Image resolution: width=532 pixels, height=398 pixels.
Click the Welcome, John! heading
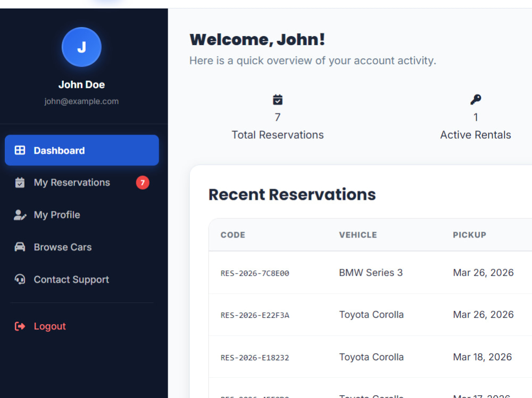point(257,39)
